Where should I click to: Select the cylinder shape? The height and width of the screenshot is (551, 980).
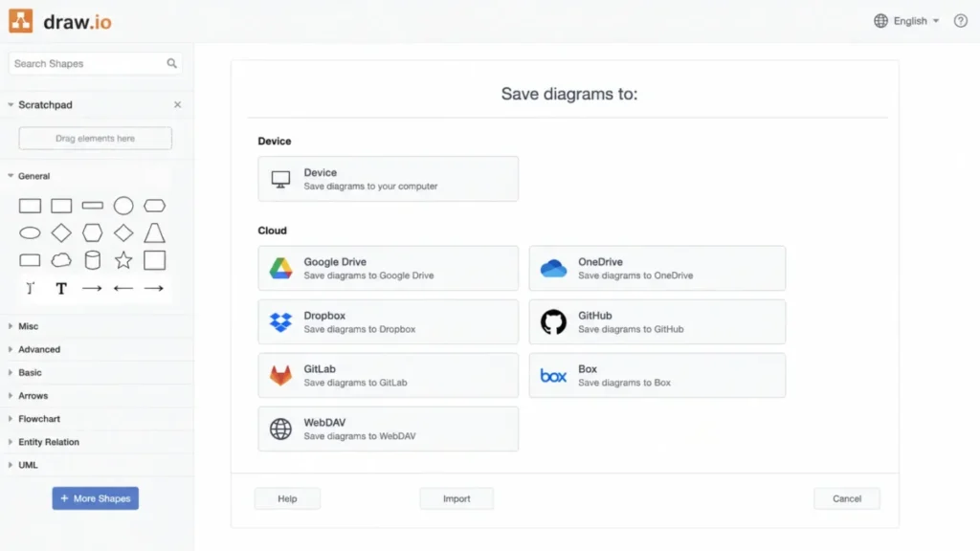[93, 260]
